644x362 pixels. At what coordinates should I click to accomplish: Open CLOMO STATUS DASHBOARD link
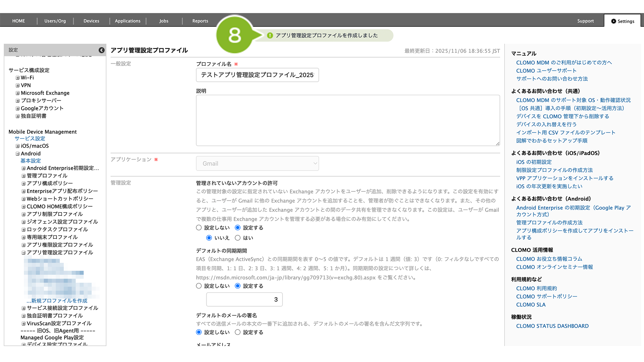click(552, 326)
